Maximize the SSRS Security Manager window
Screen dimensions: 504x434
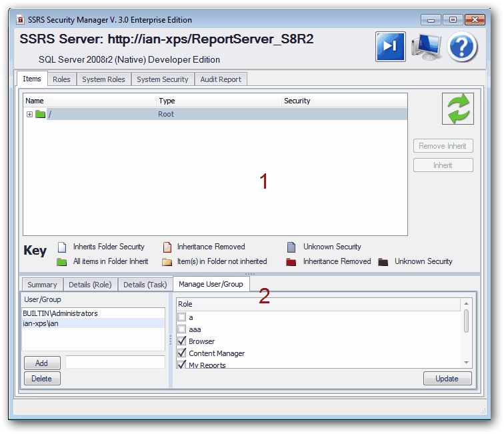453,20
